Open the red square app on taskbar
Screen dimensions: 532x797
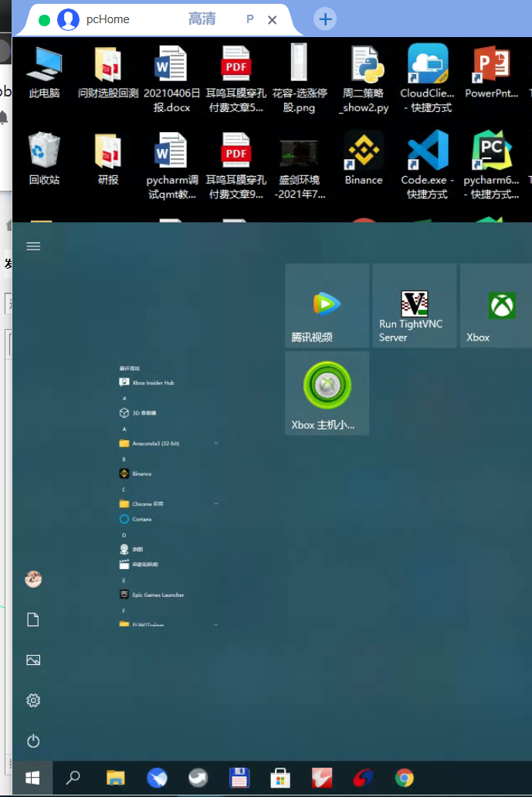coord(322,778)
